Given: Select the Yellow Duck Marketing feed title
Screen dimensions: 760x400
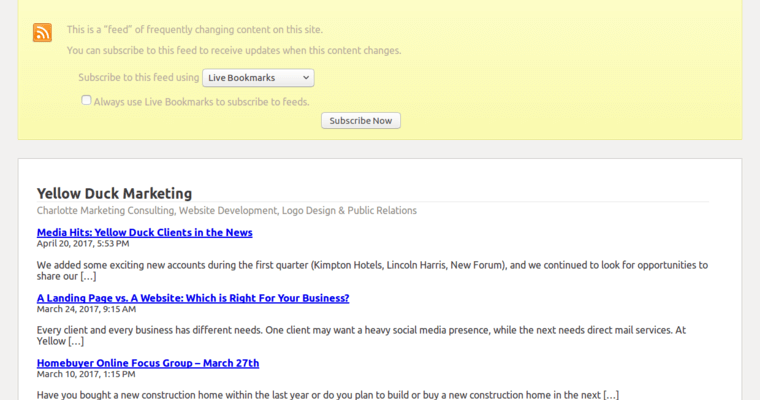Looking at the screenshot, I should tap(114, 193).
